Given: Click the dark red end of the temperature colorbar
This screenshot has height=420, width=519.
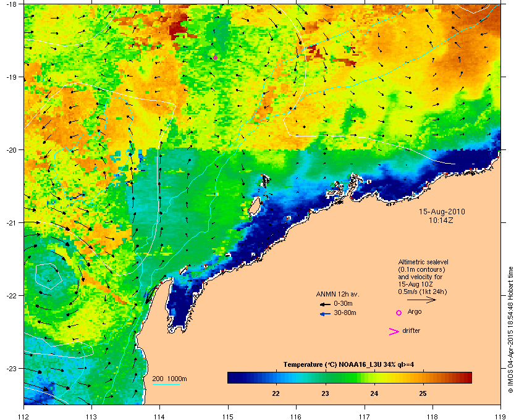Looking at the screenshot, I should pyautogui.click(x=467, y=377).
